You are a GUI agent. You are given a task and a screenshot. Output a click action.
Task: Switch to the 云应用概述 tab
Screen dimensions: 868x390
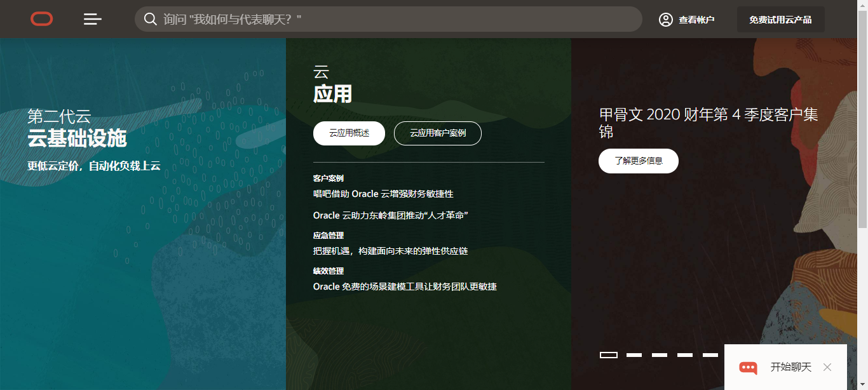click(349, 133)
